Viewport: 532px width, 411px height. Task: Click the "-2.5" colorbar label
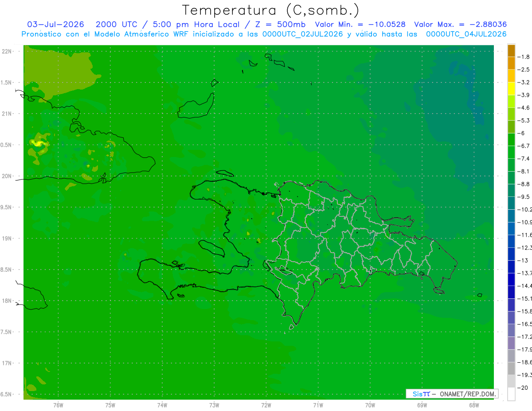pyautogui.click(x=524, y=70)
